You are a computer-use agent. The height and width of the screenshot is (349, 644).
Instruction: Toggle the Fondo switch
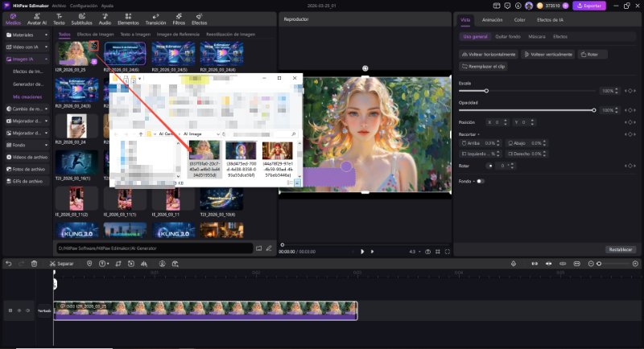pyautogui.click(x=480, y=181)
